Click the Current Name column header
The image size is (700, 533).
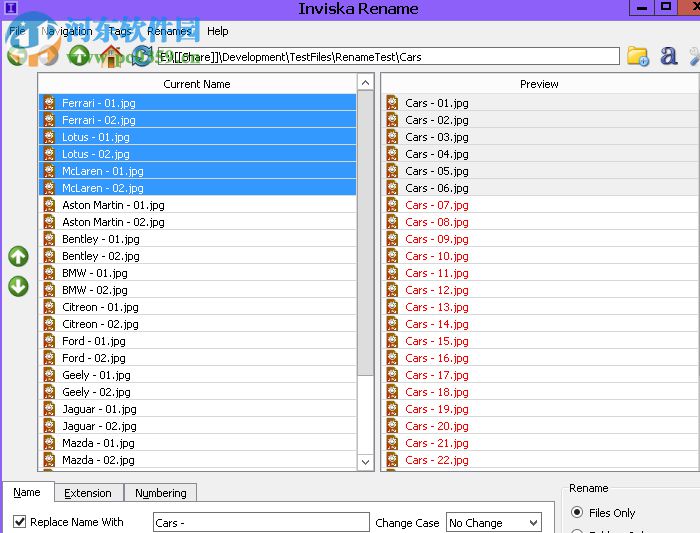point(197,84)
